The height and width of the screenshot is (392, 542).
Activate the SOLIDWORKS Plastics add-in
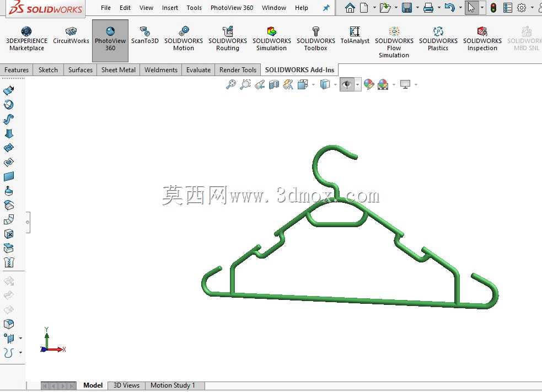438,39
